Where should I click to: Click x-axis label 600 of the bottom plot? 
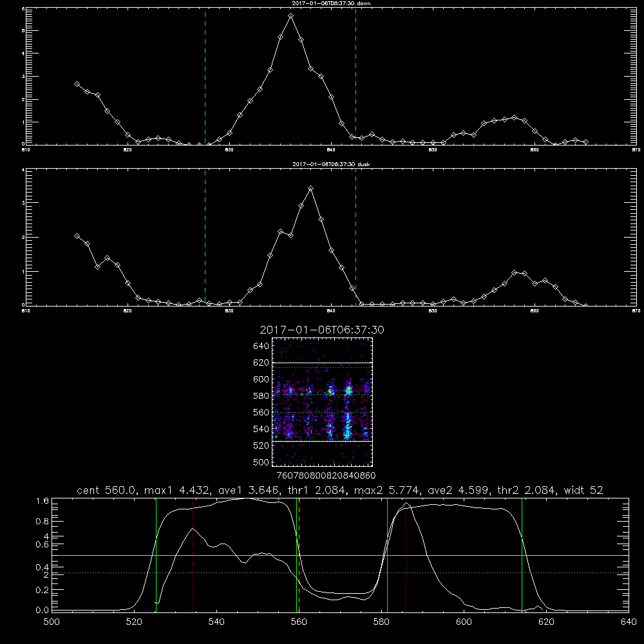click(x=464, y=622)
